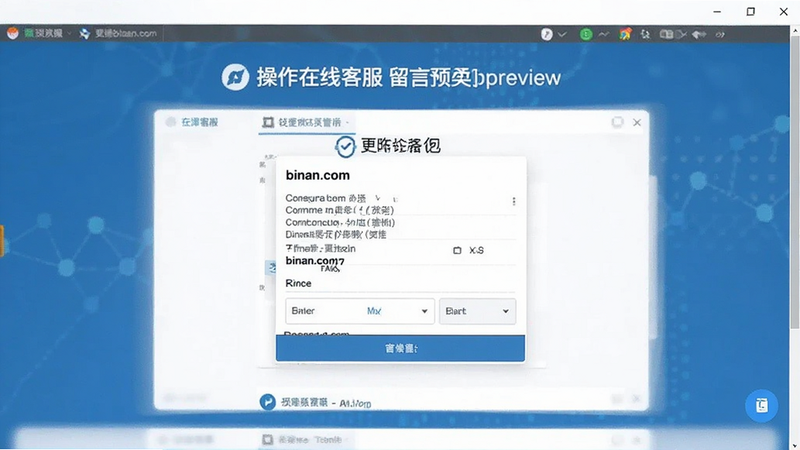Viewport: 800px width, 450px height.
Task: Click the small square icon left of X-S
Action: click(x=457, y=251)
